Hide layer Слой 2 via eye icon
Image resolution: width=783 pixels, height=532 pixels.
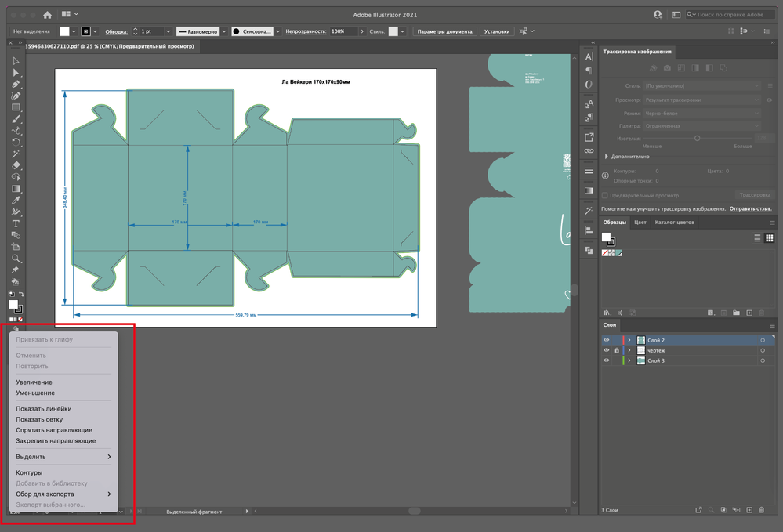click(606, 340)
